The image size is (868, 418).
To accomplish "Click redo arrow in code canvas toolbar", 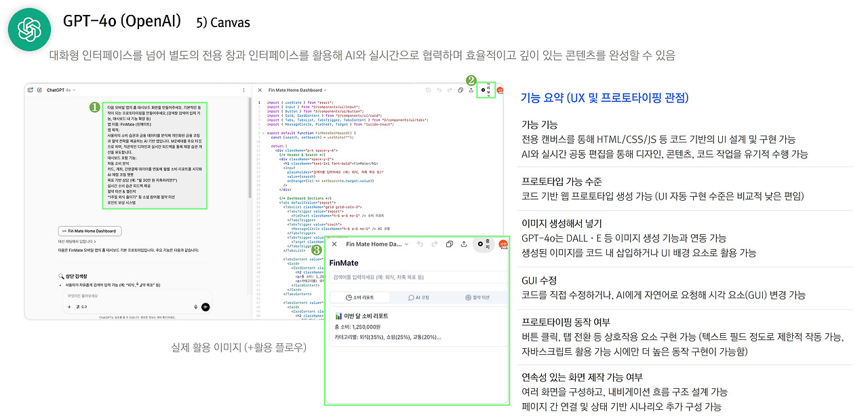I will click(x=449, y=90).
